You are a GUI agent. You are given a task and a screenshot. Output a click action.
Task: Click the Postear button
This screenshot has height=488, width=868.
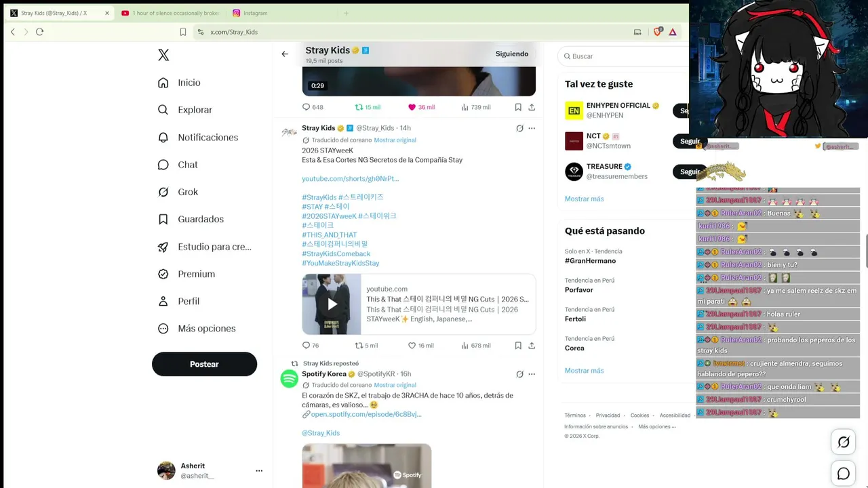204,364
